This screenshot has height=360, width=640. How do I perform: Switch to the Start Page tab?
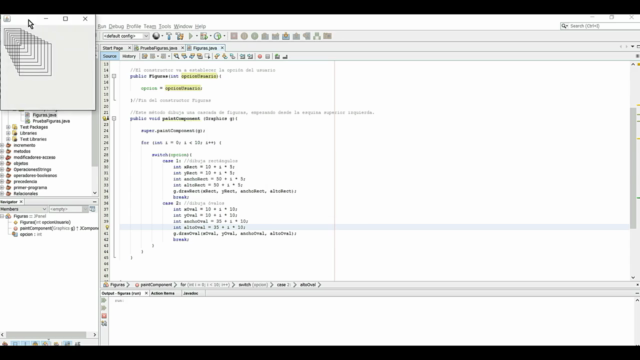click(113, 48)
